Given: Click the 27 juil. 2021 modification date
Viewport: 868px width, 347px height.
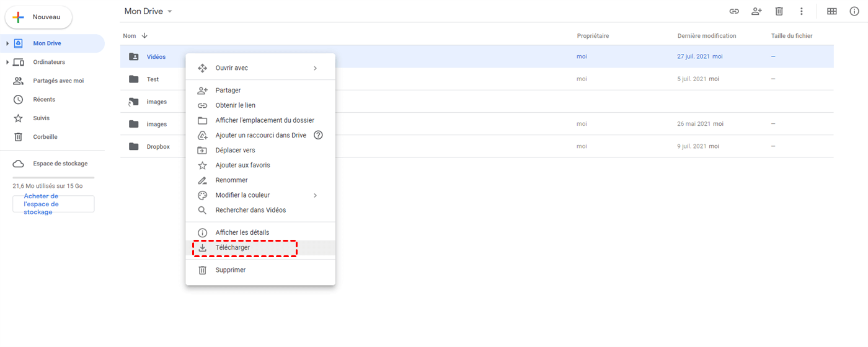Looking at the screenshot, I should pos(694,56).
